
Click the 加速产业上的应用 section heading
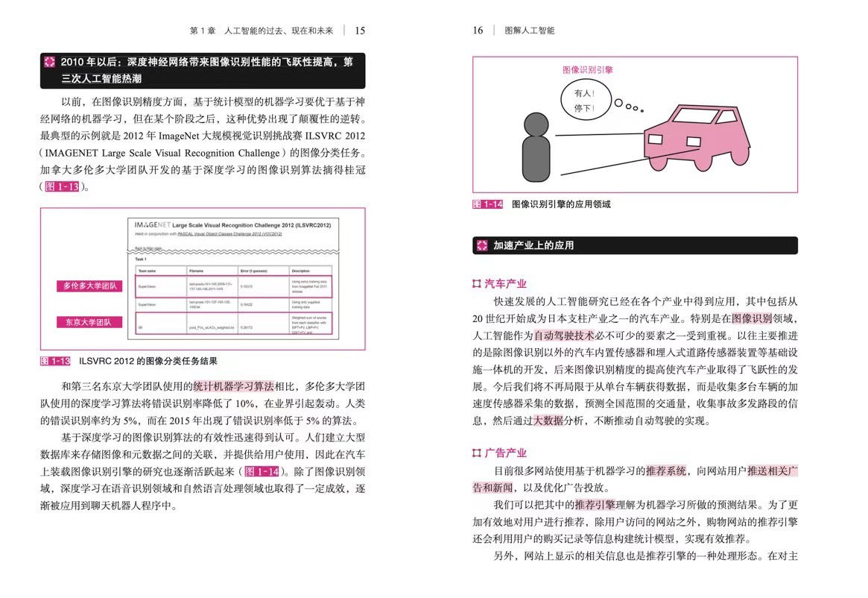pos(533,245)
